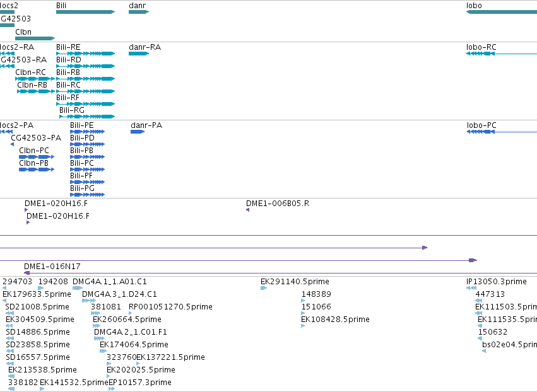Select the Clbn gene label
Image resolution: width=537 pixels, height=392 pixels.
[x=23, y=32]
